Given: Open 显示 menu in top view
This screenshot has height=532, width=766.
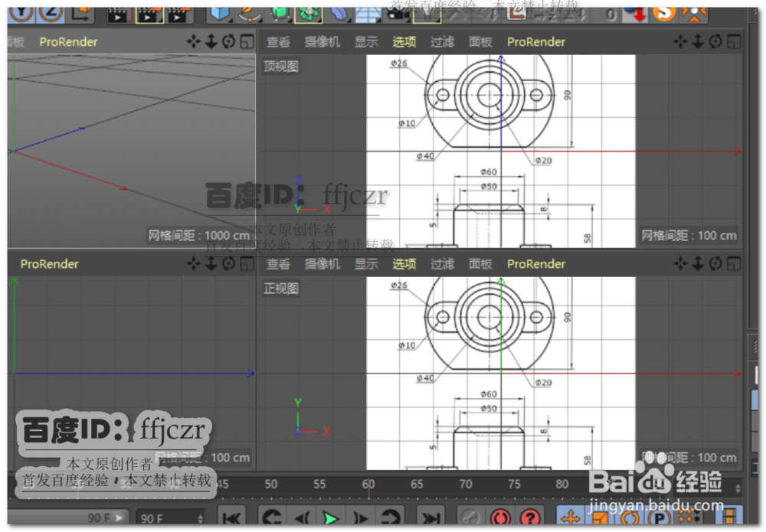Looking at the screenshot, I should point(366,42).
